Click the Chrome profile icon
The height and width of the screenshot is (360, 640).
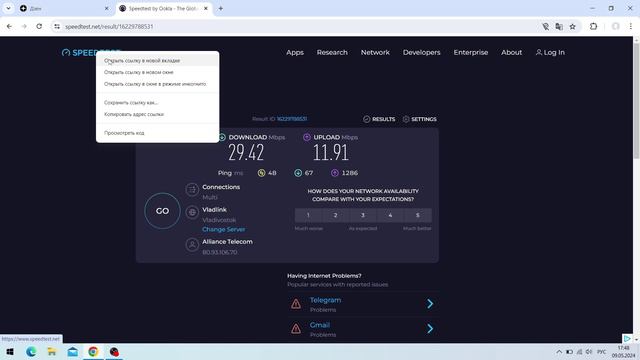[616, 27]
